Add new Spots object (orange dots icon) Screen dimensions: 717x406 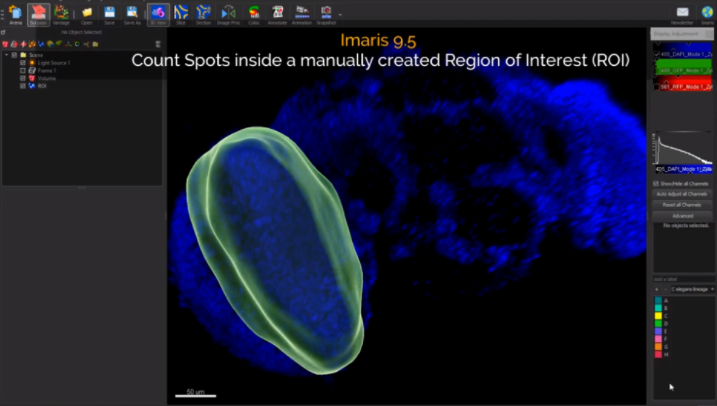[x=32, y=44]
